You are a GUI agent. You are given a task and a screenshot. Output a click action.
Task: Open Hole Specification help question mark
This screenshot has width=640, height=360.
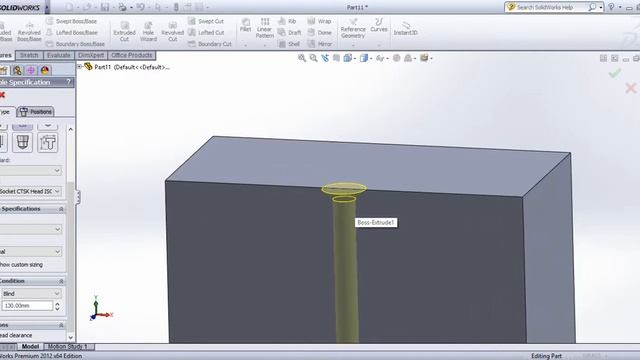tap(69, 82)
